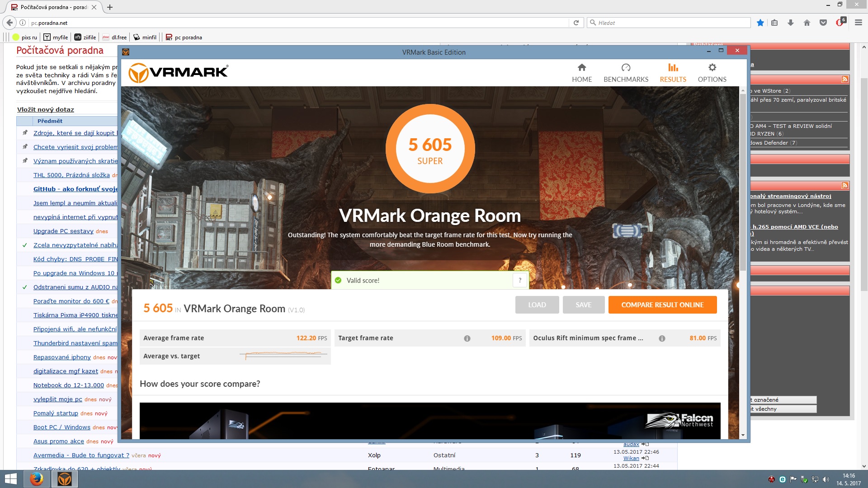Open new Firefox tab
This screenshot has height=488, width=868.
click(110, 7)
